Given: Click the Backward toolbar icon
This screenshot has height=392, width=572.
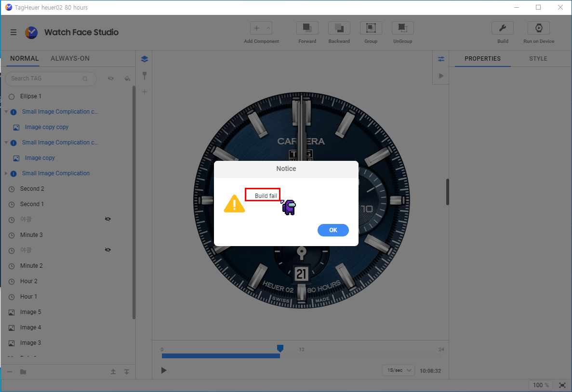Looking at the screenshot, I should coord(339,28).
